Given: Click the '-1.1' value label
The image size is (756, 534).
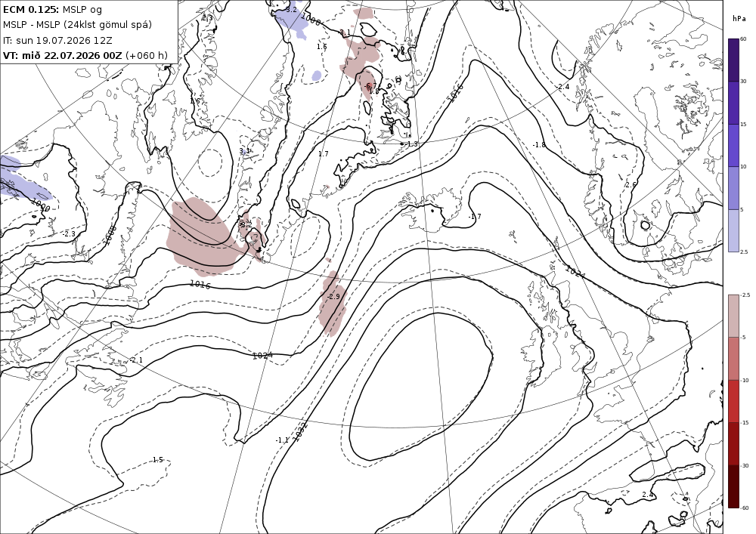Looking at the screenshot, I should 281,440.
